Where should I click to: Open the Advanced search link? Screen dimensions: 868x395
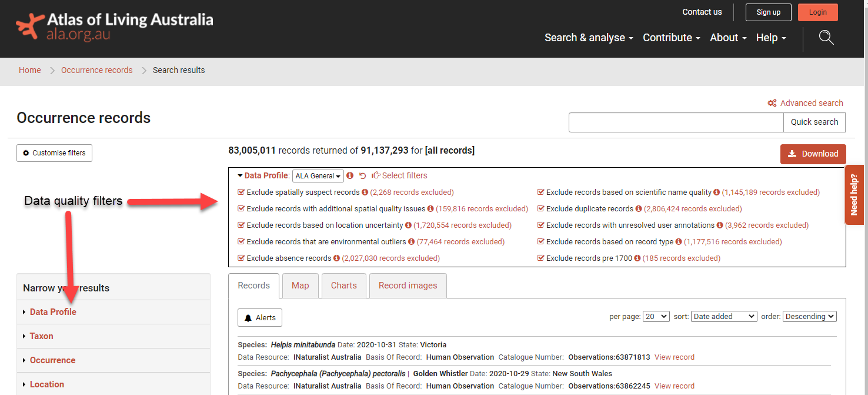click(x=811, y=103)
